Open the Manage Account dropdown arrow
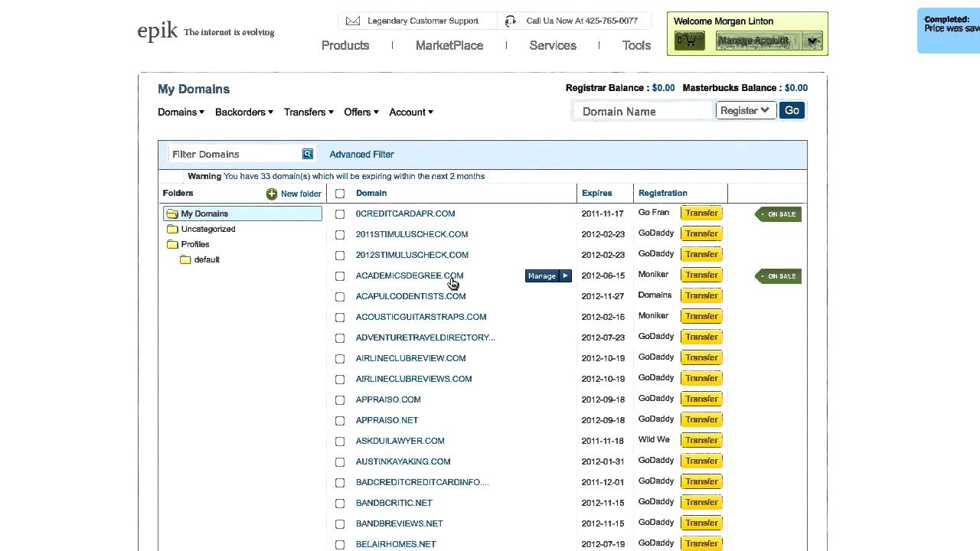 (813, 41)
